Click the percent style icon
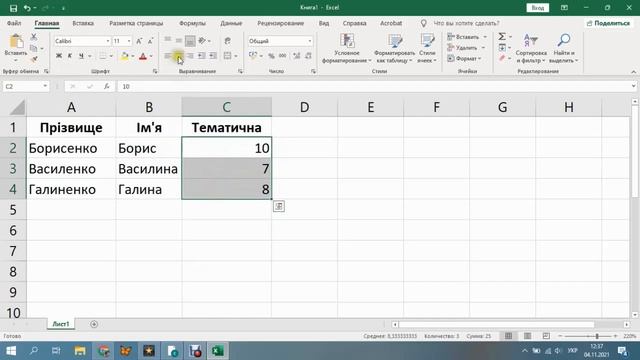Screen dimensions: 640x360 [x=271, y=56]
